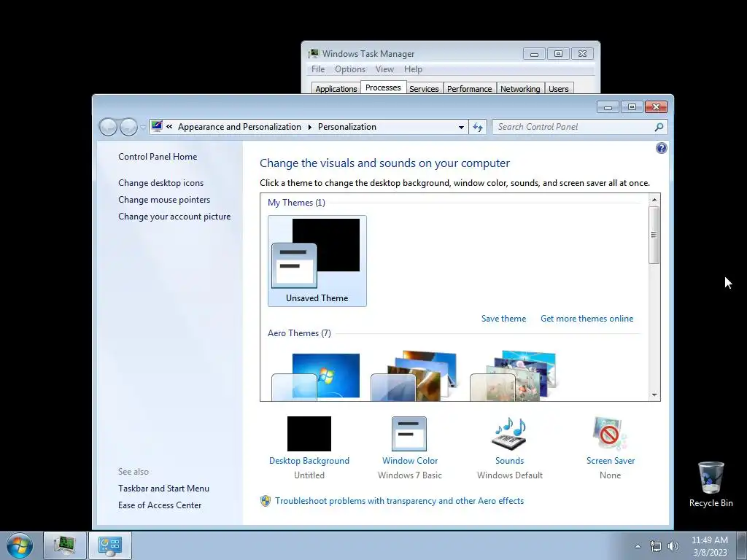Switch to Performance tab in Task Manager
Screen dimensions: 747x560
469,88
